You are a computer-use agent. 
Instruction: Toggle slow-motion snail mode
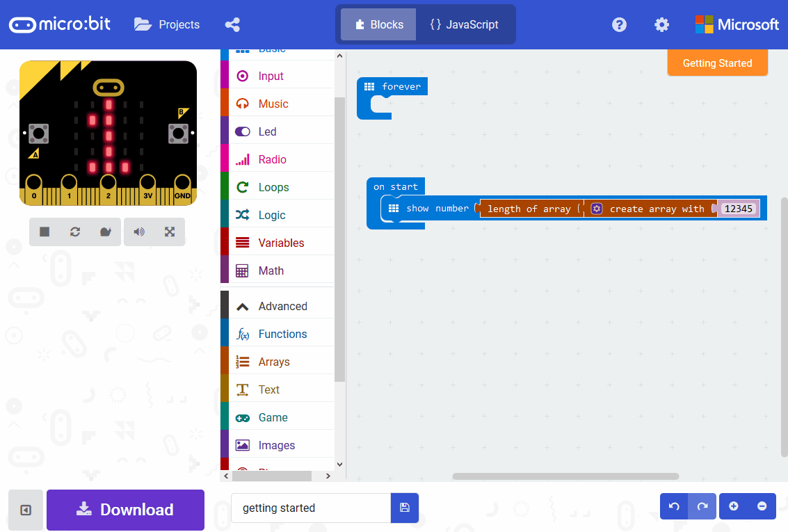pyautogui.click(x=106, y=232)
